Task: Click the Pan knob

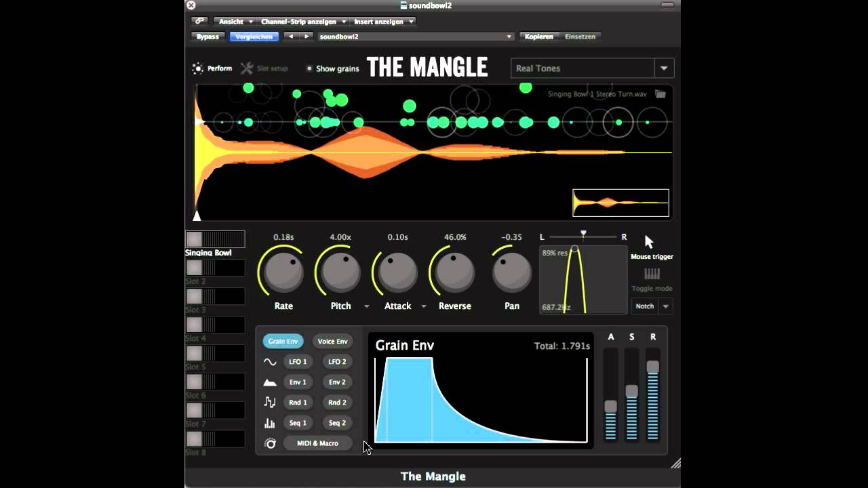Action: click(x=511, y=271)
